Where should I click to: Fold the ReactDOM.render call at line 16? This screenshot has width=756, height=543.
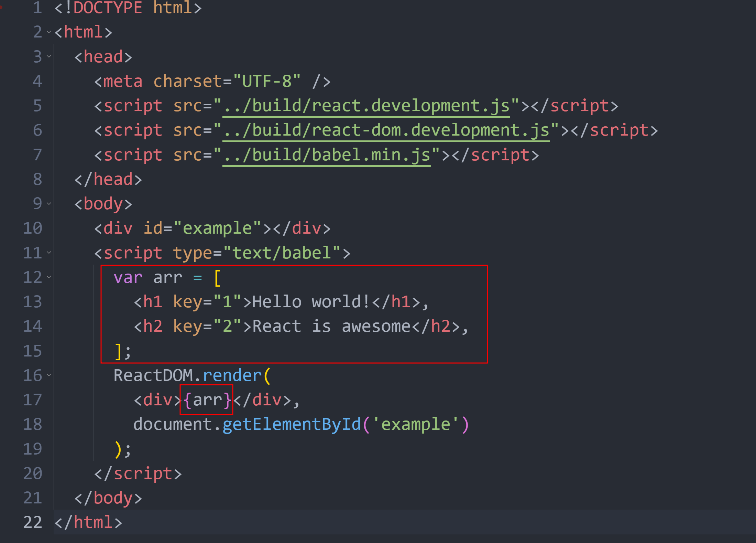[x=49, y=375]
